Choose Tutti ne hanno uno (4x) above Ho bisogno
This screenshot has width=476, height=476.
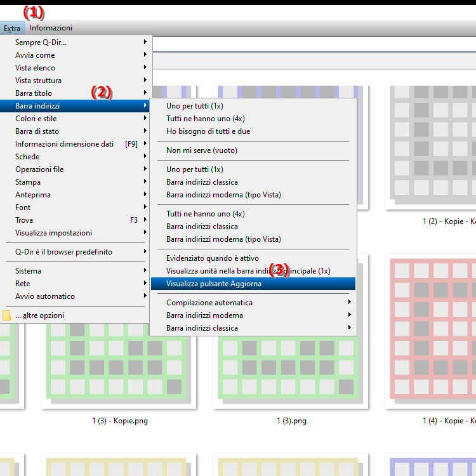pos(253,119)
